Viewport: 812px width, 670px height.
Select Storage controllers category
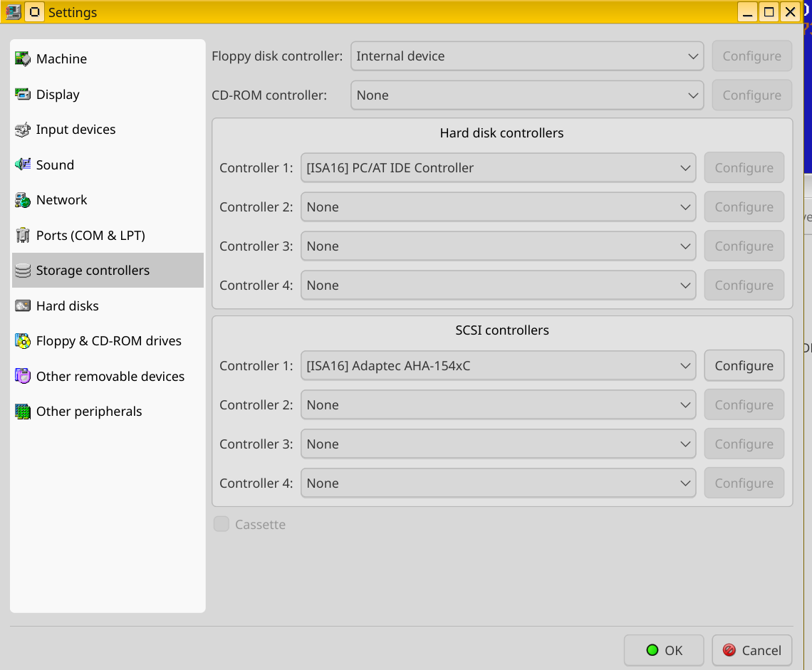tap(93, 271)
